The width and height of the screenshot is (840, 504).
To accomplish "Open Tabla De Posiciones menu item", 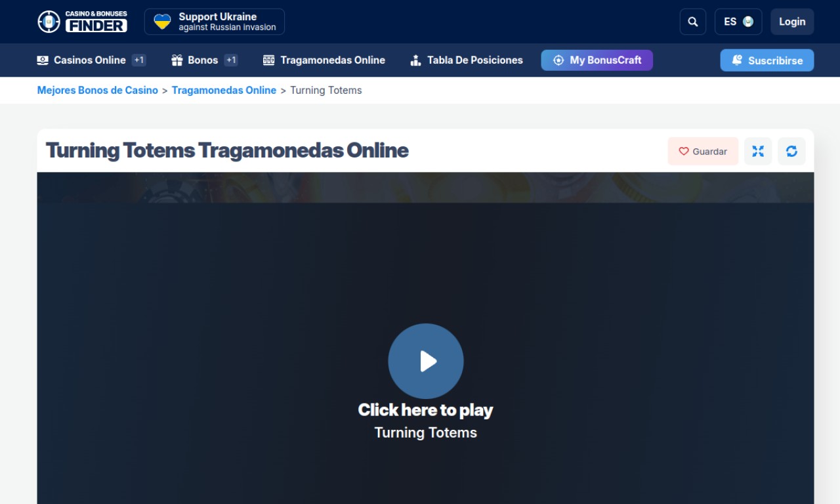I will [x=466, y=60].
